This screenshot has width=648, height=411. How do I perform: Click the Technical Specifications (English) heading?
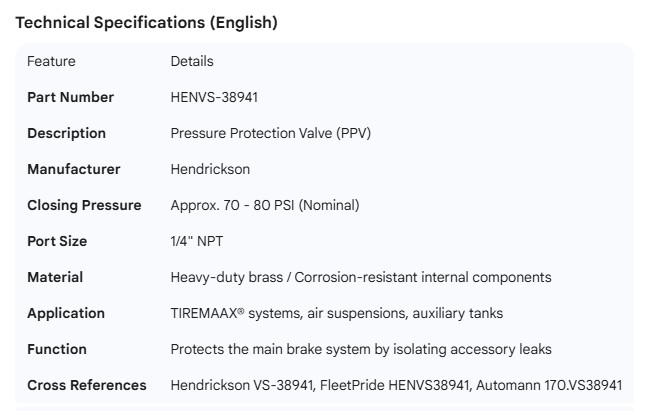click(x=147, y=22)
